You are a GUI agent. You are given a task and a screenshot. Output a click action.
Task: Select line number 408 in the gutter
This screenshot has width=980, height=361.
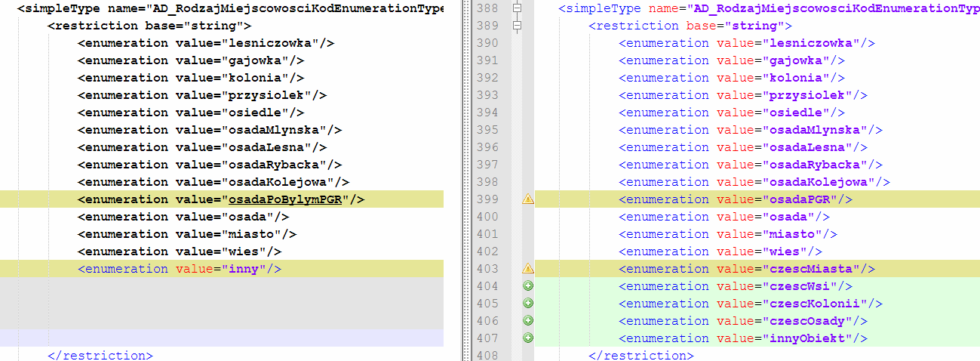487,356
